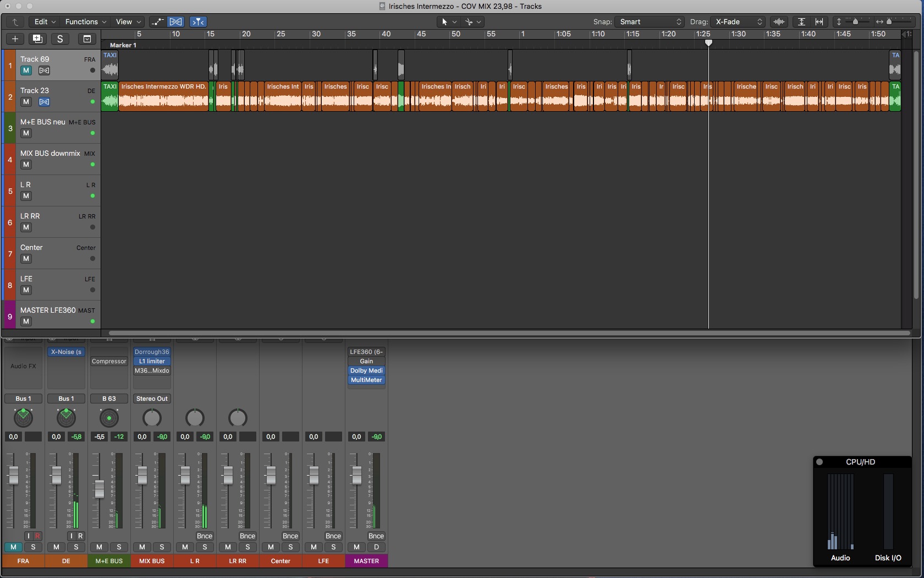924x578 pixels.
Task: Open the Audio FX slot on FRA channel
Action: click(23, 366)
